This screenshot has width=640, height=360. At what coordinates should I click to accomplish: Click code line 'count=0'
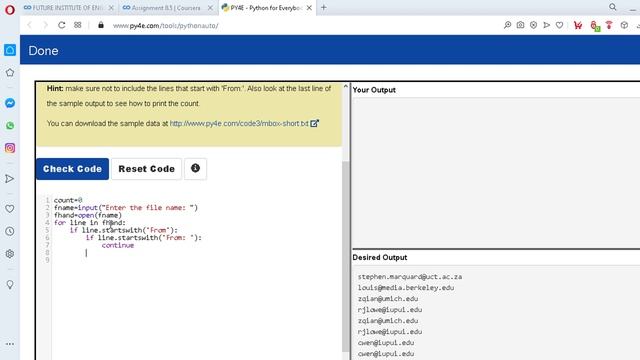pyautogui.click(x=68, y=200)
